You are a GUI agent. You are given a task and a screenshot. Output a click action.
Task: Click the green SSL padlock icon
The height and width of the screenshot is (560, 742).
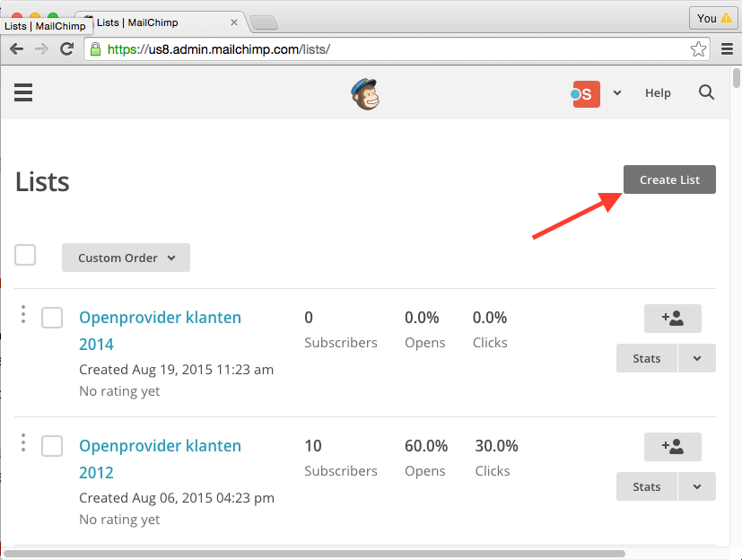click(96, 49)
